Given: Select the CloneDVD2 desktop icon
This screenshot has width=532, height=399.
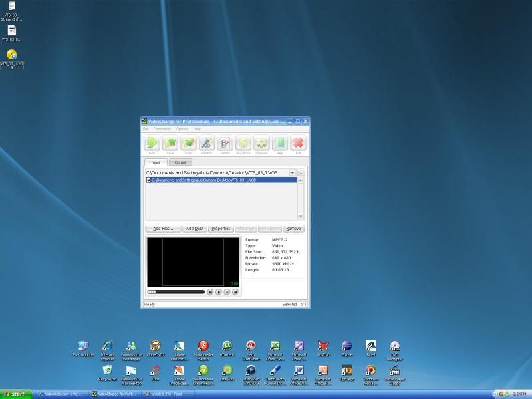Looking at the screenshot, I should 156,348.
